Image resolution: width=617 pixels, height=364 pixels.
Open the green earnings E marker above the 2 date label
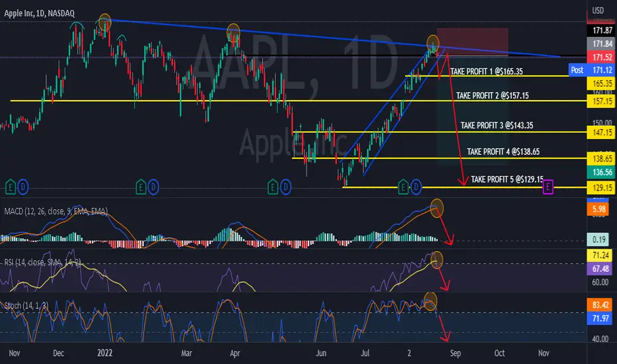403,187
